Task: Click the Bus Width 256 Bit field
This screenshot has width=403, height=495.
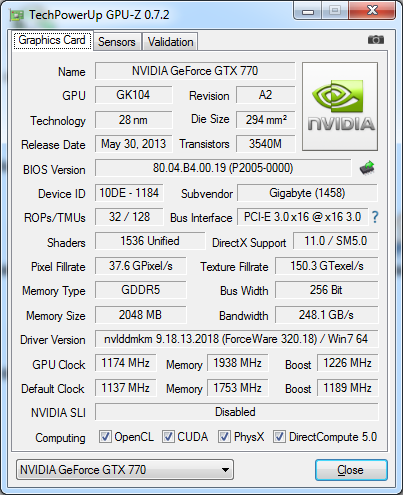Action: (327, 290)
